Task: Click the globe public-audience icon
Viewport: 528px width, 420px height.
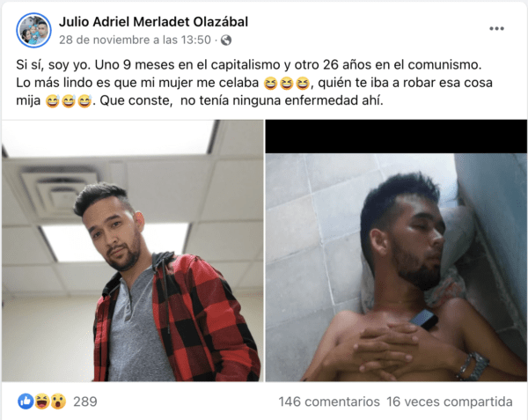Action: [226, 41]
